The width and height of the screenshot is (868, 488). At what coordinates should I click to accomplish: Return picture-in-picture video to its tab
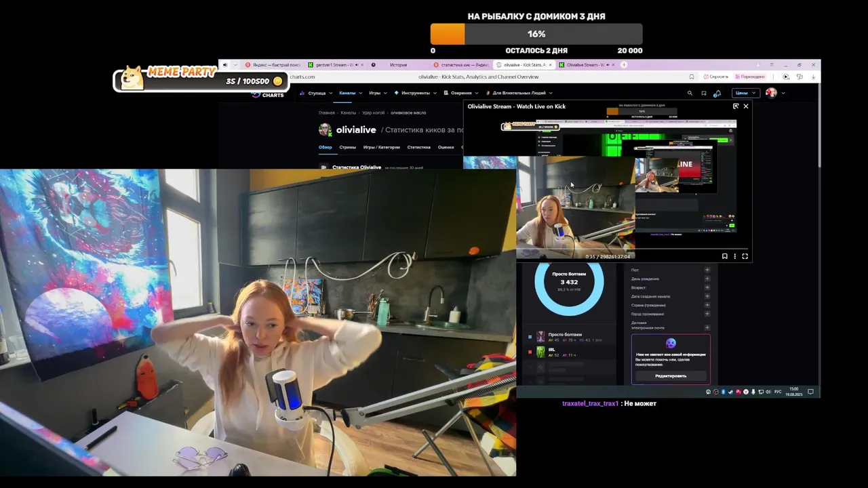pos(736,106)
